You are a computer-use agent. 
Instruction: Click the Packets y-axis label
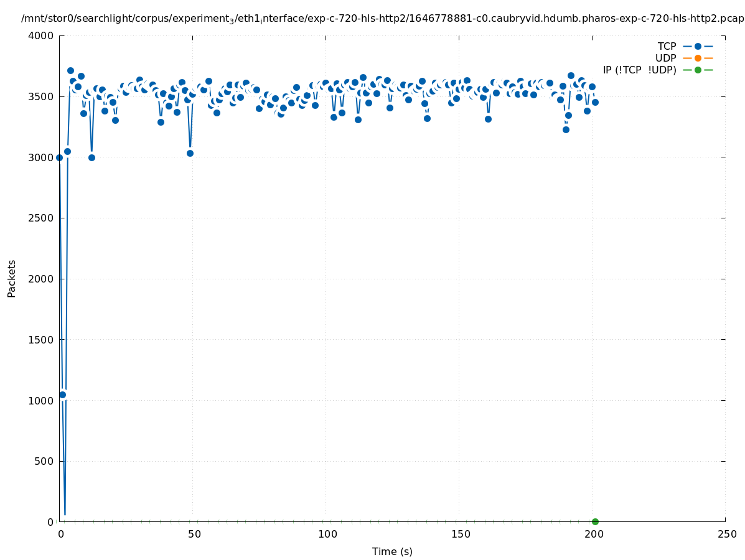(12, 278)
